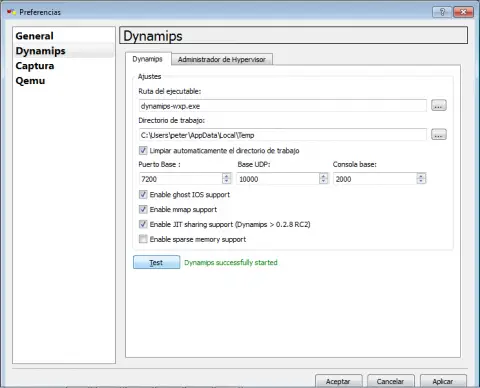Click the 'Puerto Base :' label
The width and height of the screenshot is (480, 388).
tap(159, 164)
